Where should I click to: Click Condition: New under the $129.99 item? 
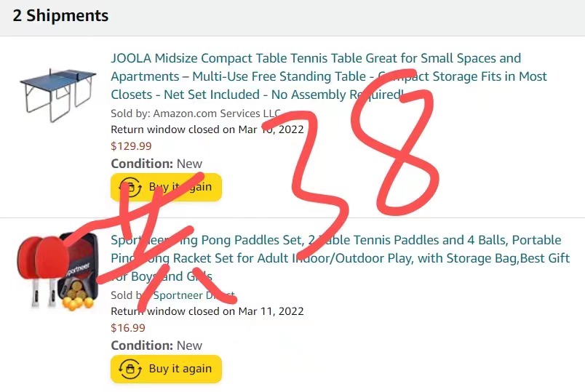[x=156, y=164]
